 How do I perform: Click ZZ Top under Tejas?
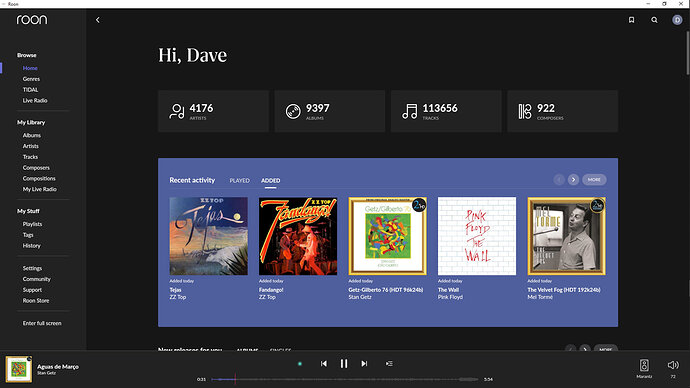click(178, 297)
